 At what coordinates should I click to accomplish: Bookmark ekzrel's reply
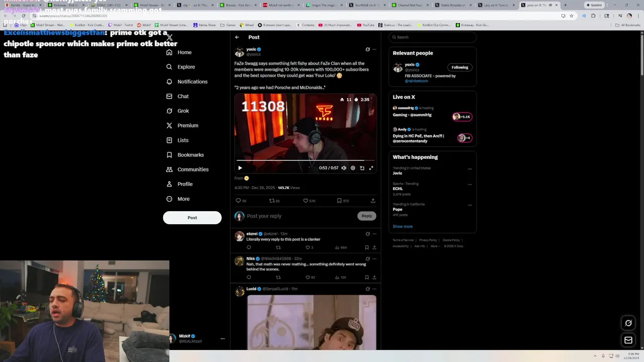[367, 247]
